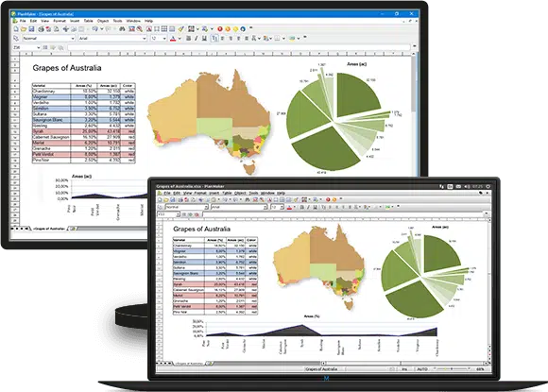Click the AUTO status bar field on laptop
The height and width of the screenshot is (392, 548).
[422, 369]
